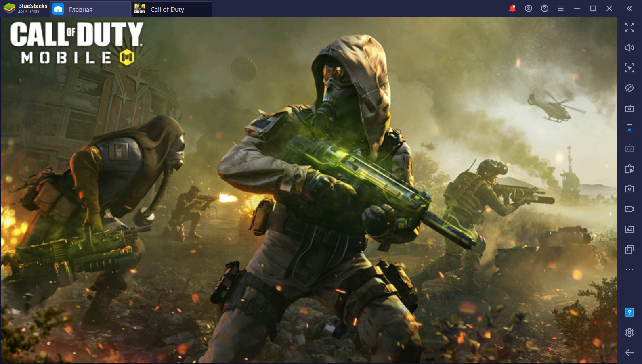Open the account profile icon
The height and width of the screenshot is (364, 642).
[528, 8]
